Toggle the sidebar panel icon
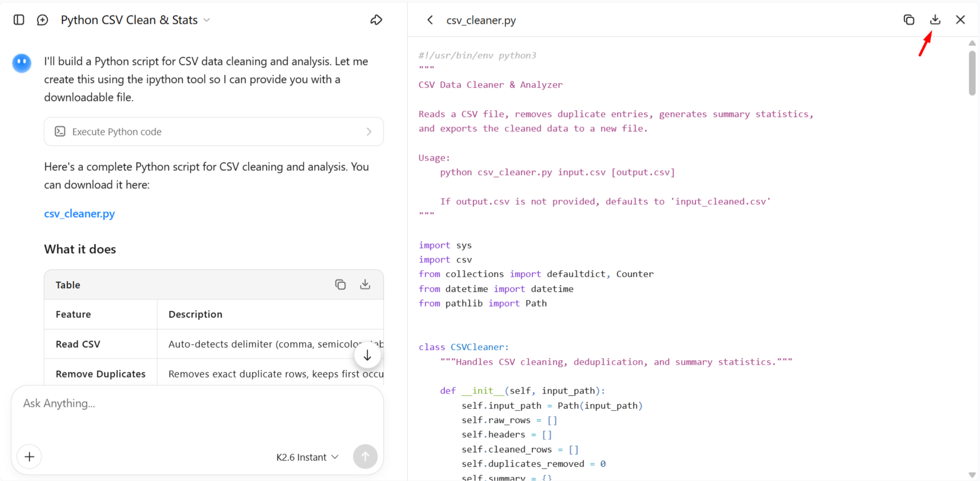The image size is (980, 481). [x=19, y=20]
